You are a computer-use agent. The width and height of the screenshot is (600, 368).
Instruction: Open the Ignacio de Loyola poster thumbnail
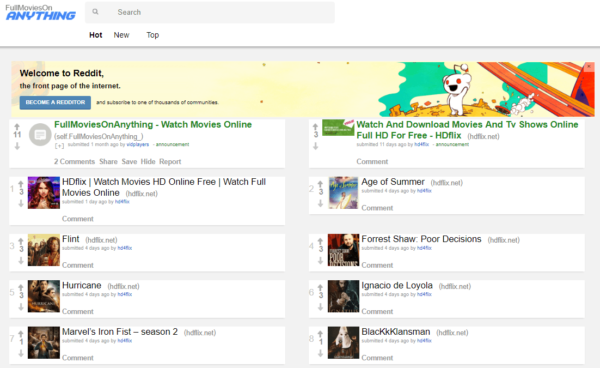pyautogui.click(x=343, y=296)
